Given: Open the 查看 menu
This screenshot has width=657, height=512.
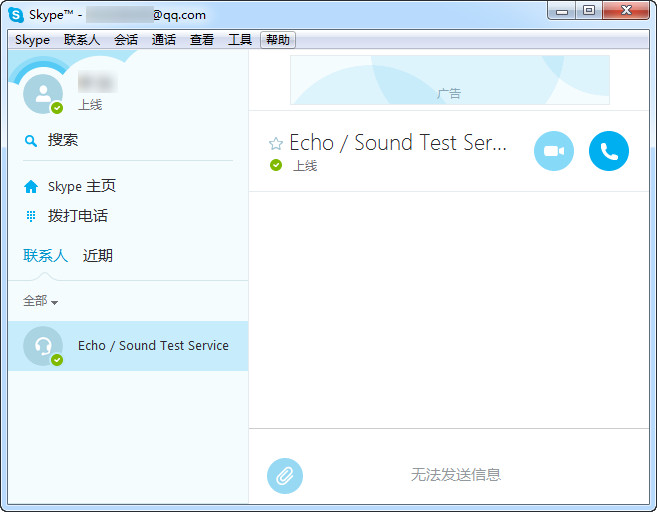Looking at the screenshot, I should (x=202, y=40).
